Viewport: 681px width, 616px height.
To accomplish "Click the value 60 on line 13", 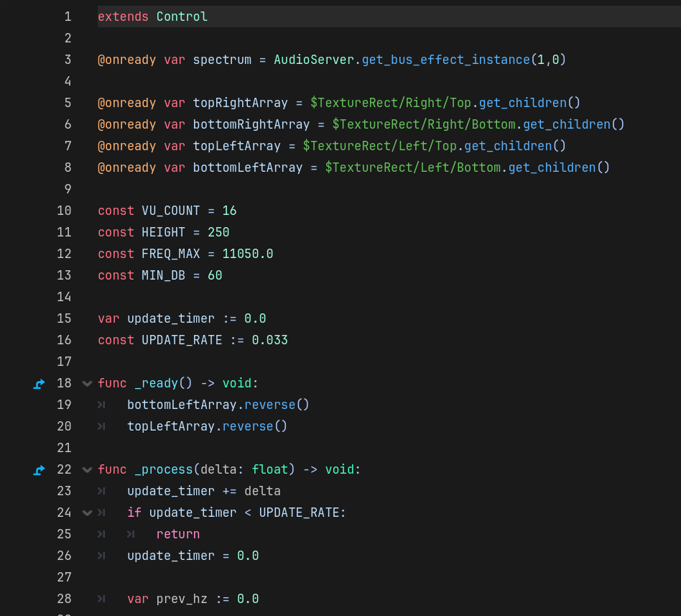I will [x=215, y=275].
